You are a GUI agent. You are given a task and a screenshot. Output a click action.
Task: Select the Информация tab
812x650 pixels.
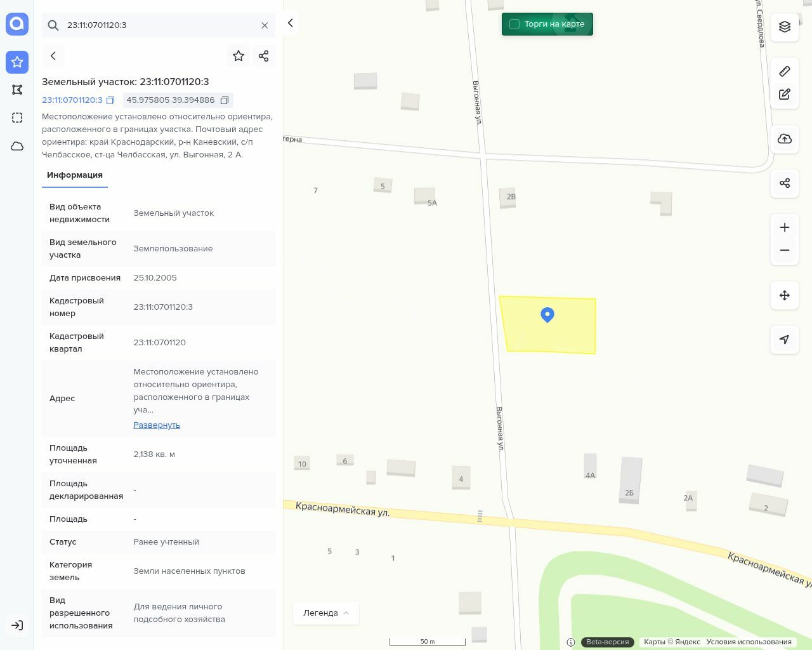tap(75, 175)
